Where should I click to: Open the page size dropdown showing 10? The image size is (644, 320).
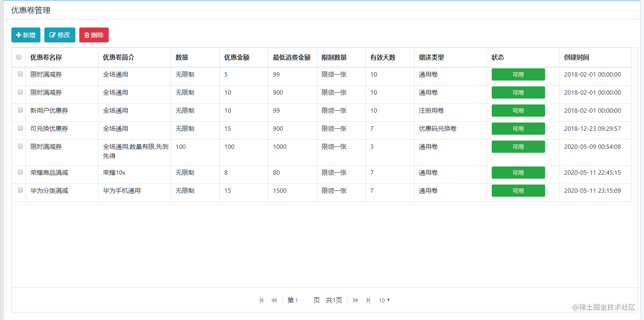384,300
